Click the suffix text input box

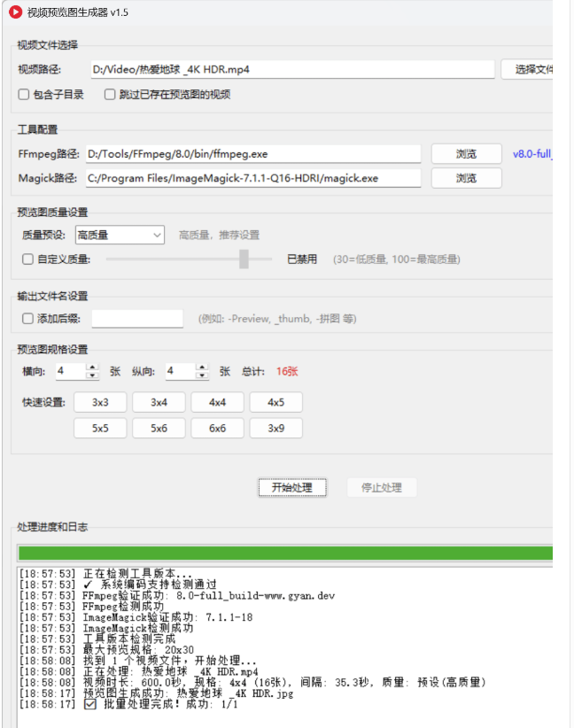click(137, 319)
